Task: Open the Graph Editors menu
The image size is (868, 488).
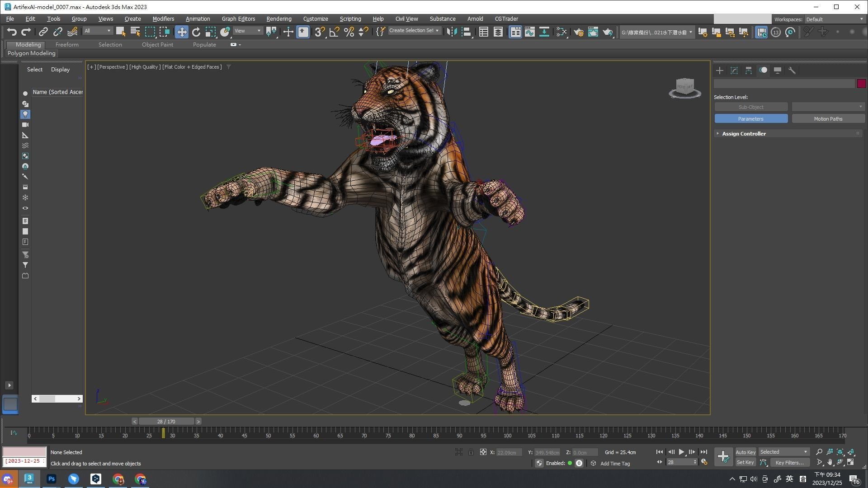Action: (x=238, y=19)
